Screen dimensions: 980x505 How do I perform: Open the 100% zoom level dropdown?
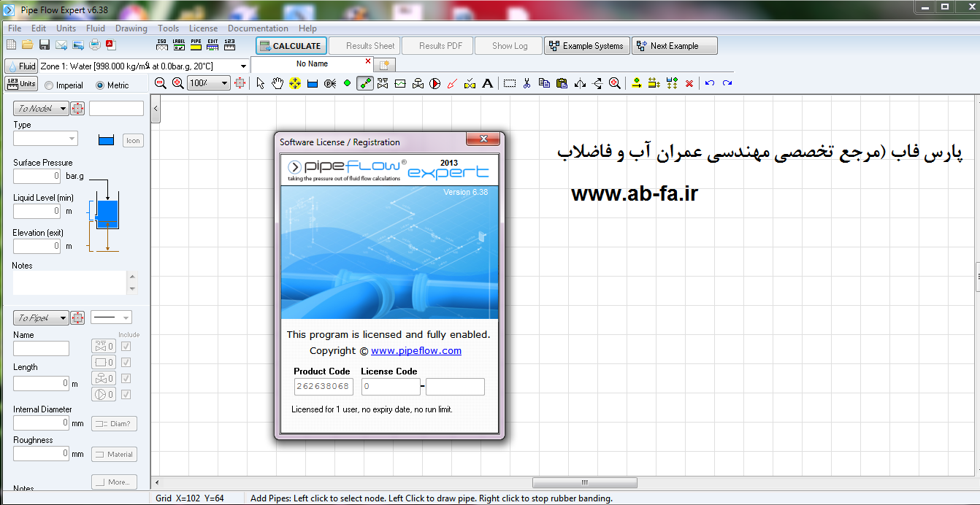click(225, 83)
